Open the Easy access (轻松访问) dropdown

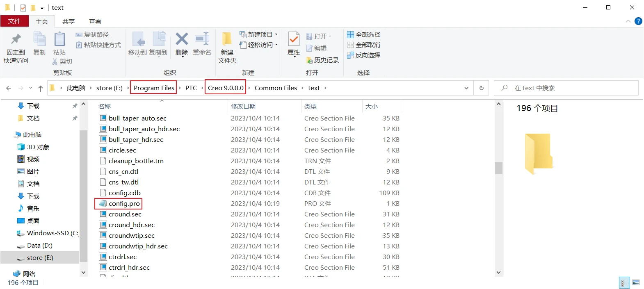click(x=258, y=45)
